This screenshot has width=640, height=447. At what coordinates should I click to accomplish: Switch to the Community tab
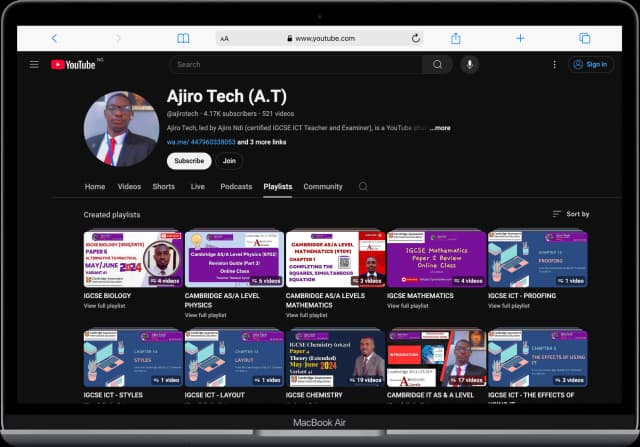[323, 187]
